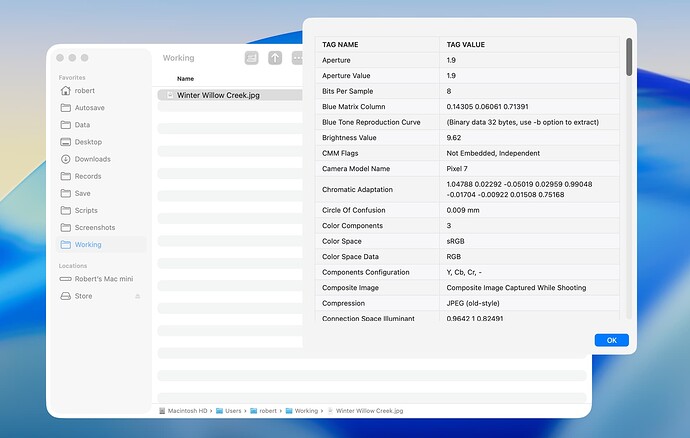Select the Components Configuration row

pyautogui.click(x=467, y=272)
